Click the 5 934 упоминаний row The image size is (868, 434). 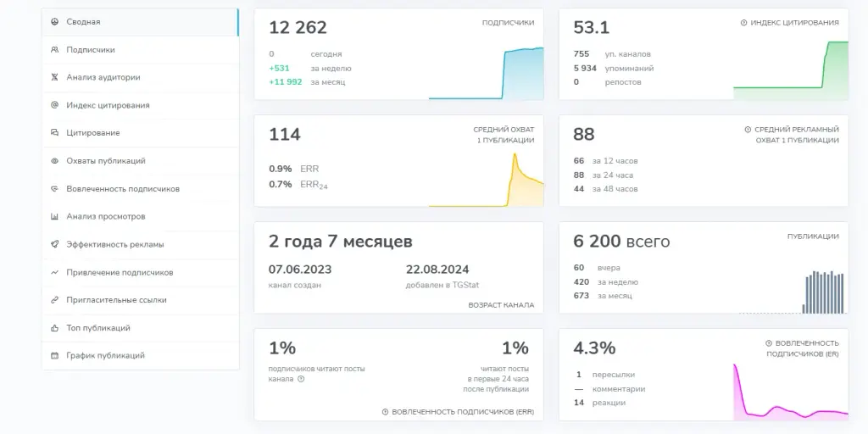614,69
